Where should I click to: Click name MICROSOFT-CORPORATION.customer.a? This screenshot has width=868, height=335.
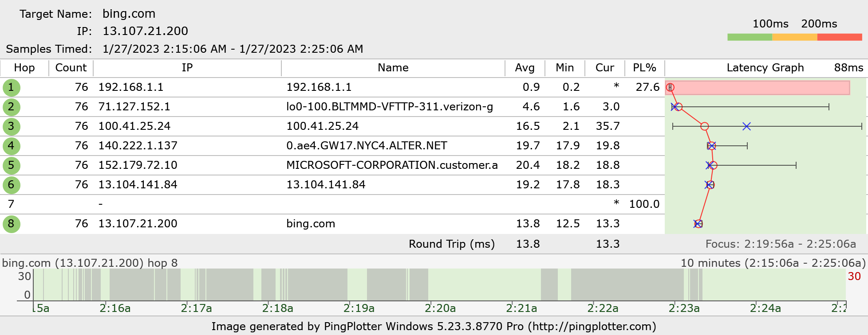392,165
